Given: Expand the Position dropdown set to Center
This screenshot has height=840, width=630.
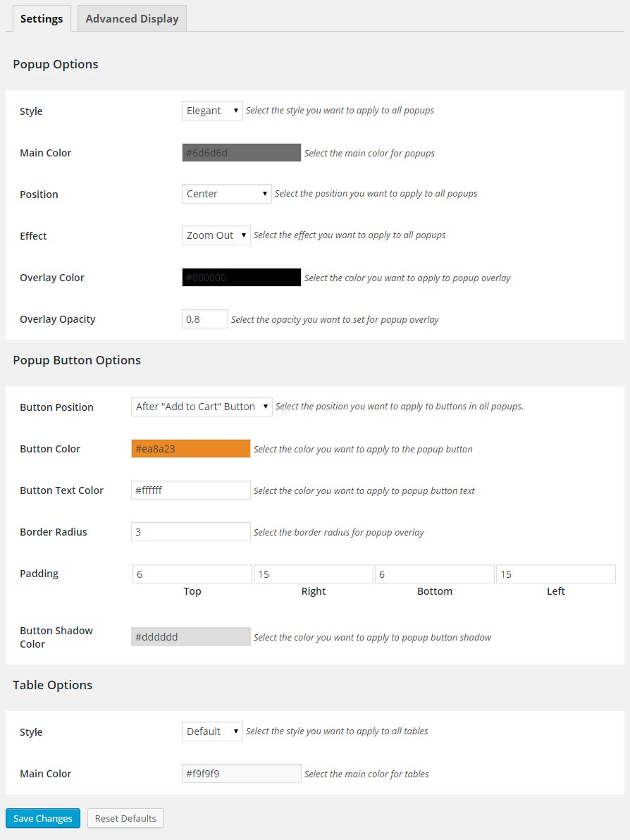Looking at the screenshot, I should point(226,194).
